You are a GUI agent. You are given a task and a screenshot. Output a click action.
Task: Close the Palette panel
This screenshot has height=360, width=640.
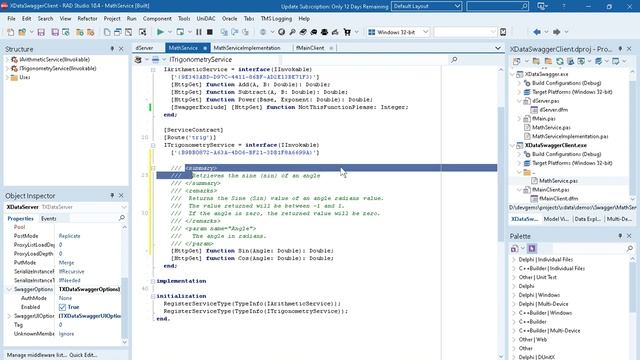[629, 236]
